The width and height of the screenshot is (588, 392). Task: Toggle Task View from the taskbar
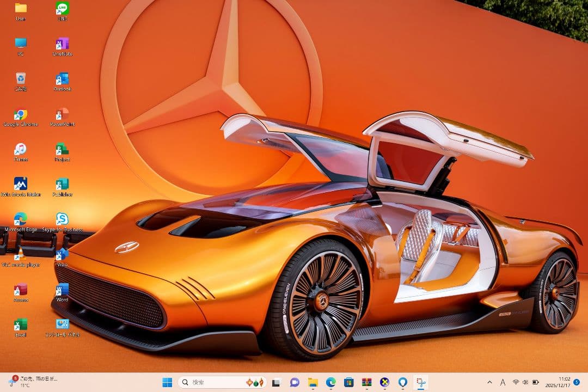pyautogui.click(x=277, y=382)
